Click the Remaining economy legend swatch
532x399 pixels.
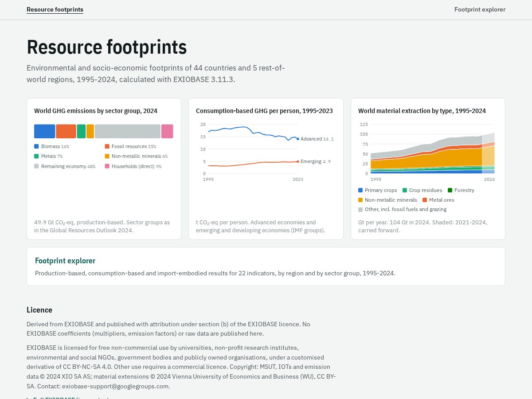click(36, 166)
